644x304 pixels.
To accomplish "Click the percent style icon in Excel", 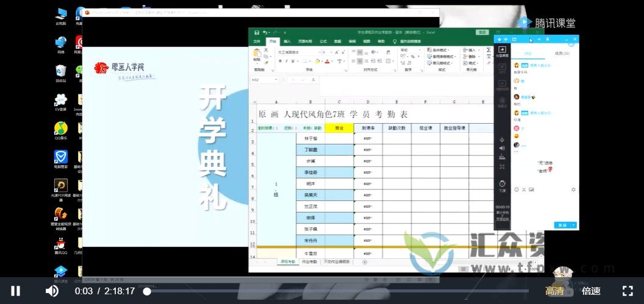I will coord(413,57).
